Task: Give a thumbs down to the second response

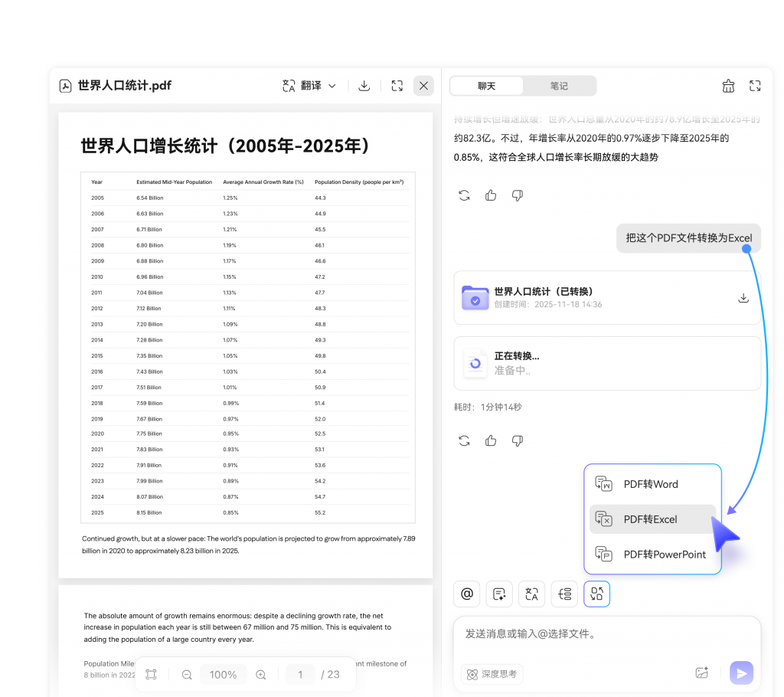Action: click(517, 440)
